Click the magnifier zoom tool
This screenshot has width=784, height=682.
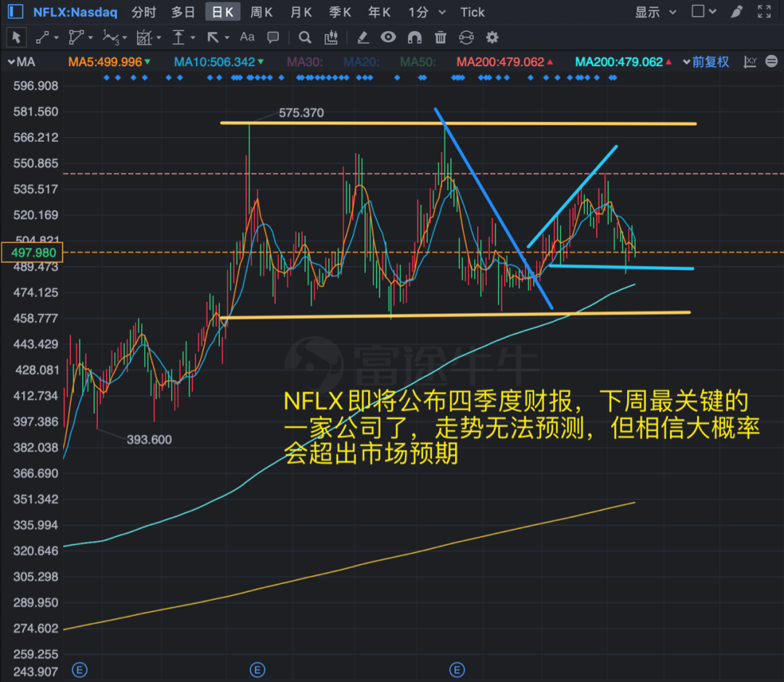click(x=304, y=38)
